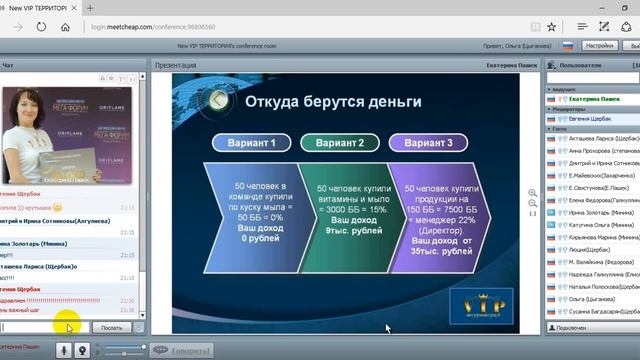Click the Говорить (Talk) button
Screen dimensions: 640x360
click(181, 351)
